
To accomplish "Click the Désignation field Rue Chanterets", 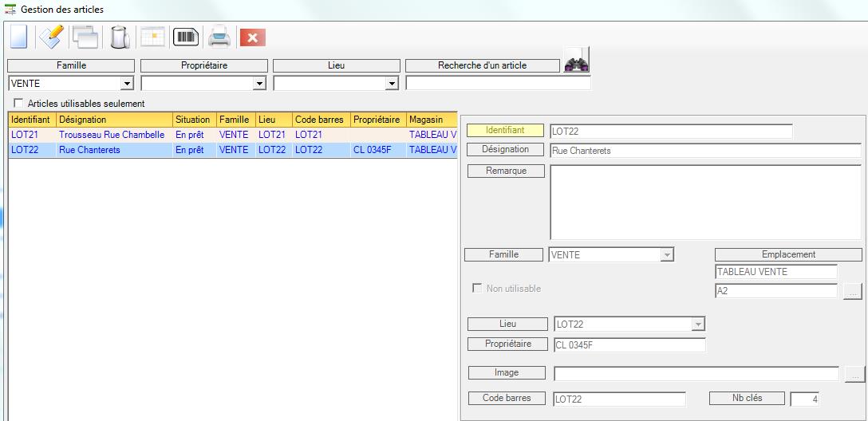I will pos(706,151).
